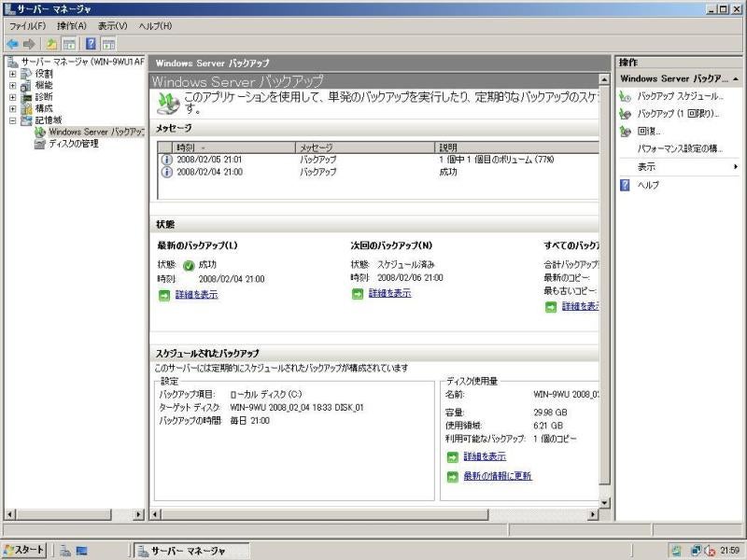The height and width of the screenshot is (560, 747).
Task: Click the network icon in the system tray
Action: [696, 551]
